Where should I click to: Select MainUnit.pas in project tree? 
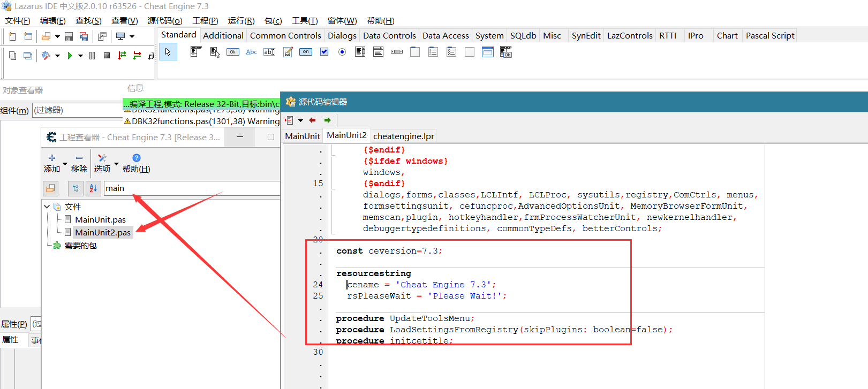(x=100, y=219)
